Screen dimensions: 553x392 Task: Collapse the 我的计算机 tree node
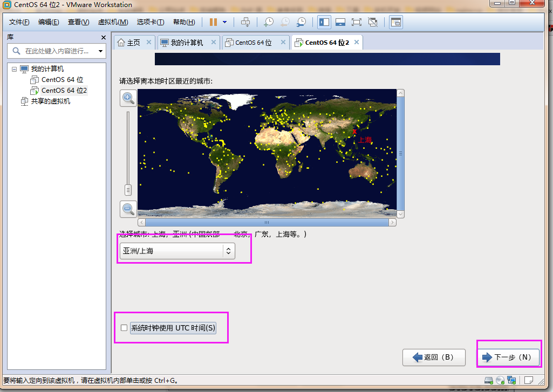click(15, 69)
